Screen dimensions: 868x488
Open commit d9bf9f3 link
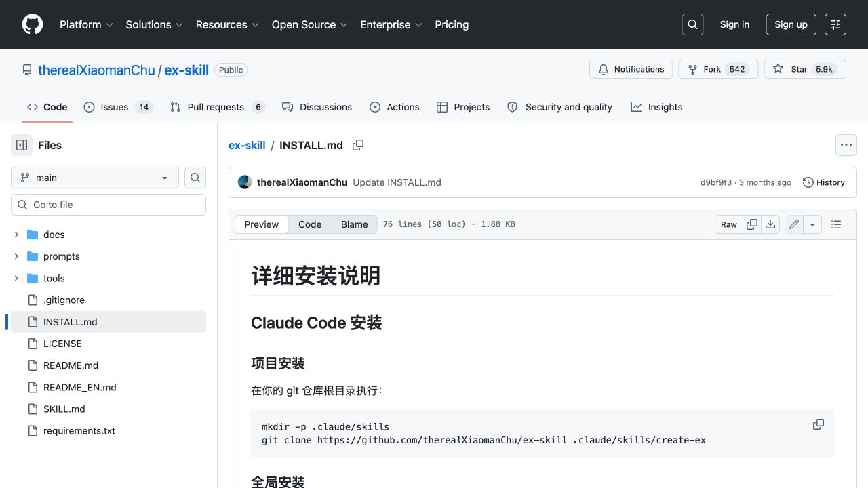coord(715,182)
